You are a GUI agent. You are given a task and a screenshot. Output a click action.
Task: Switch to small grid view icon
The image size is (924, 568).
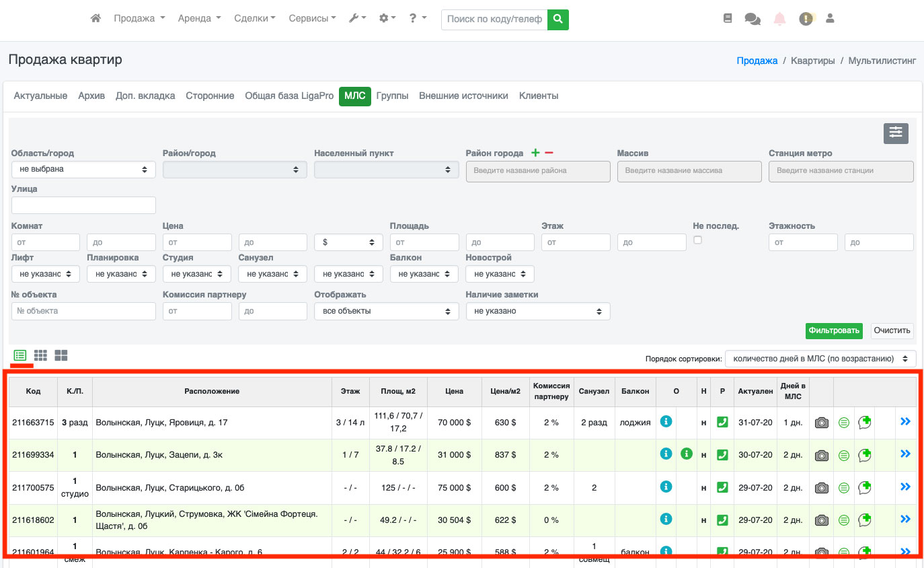click(40, 355)
